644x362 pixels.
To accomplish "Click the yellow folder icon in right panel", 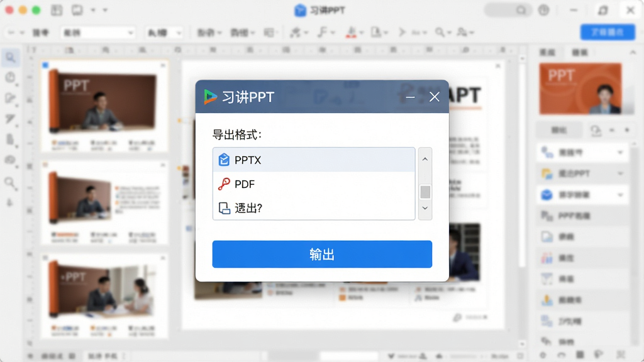I will pos(547,173).
